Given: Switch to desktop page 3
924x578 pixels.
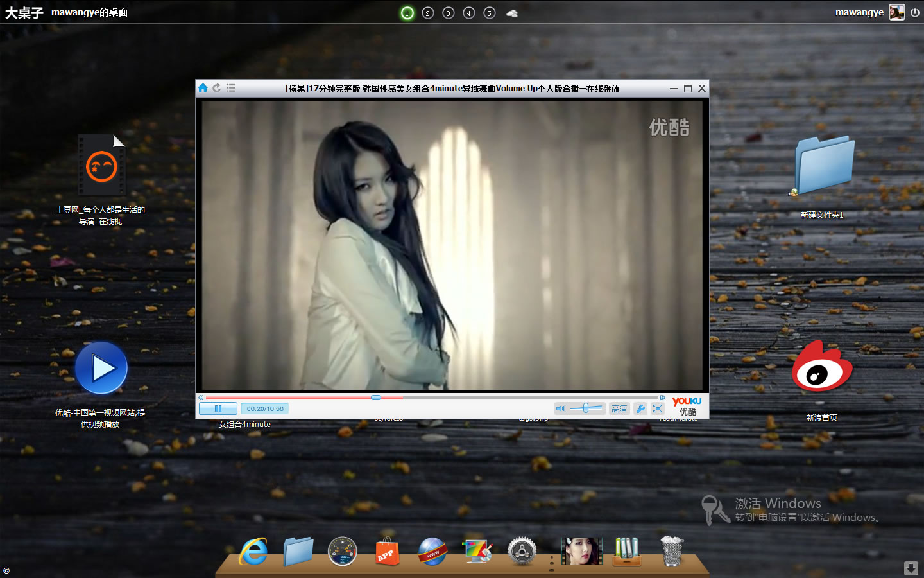Looking at the screenshot, I should pyautogui.click(x=449, y=13).
